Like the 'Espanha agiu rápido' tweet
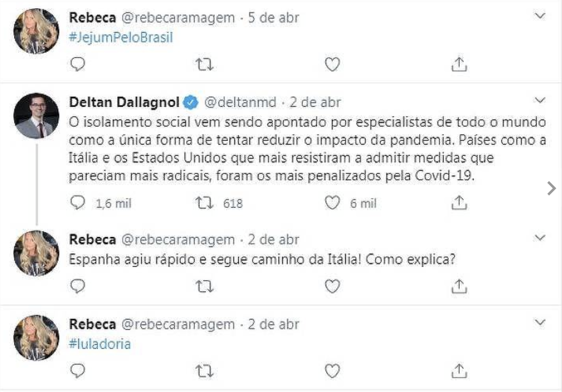This screenshot has height=392, width=562. tap(332, 287)
